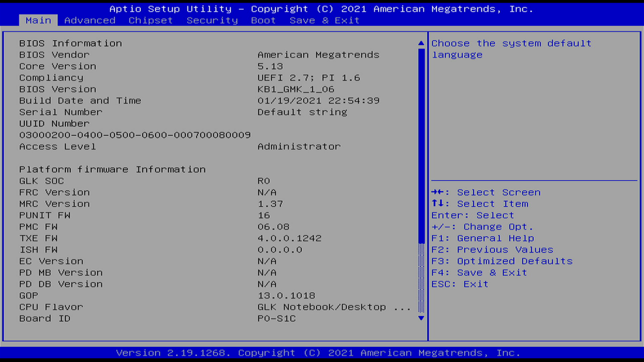644x362 pixels.
Task: Select the MRC Version label
Action: pyautogui.click(x=54, y=204)
